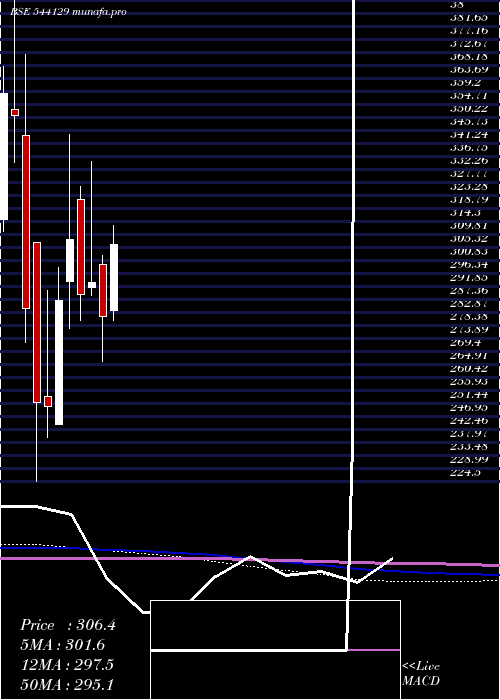Image resolution: width=500 pixels, height=700 pixels.
Task: Select the 5MA : 301.6 value
Action: pyautogui.click(x=64, y=645)
